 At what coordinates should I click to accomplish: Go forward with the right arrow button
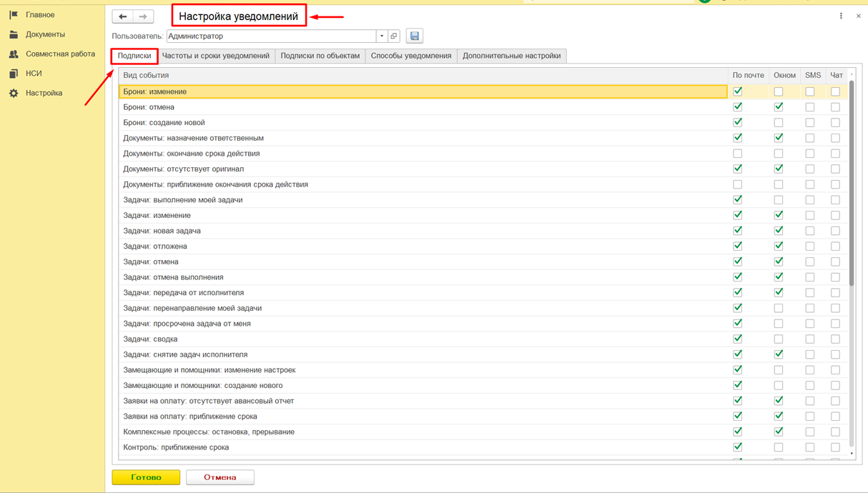pos(143,16)
